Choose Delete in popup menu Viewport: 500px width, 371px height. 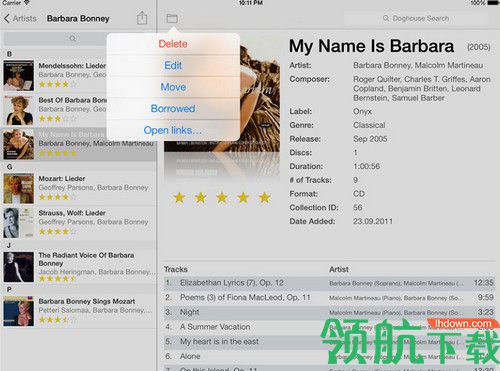tap(173, 44)
